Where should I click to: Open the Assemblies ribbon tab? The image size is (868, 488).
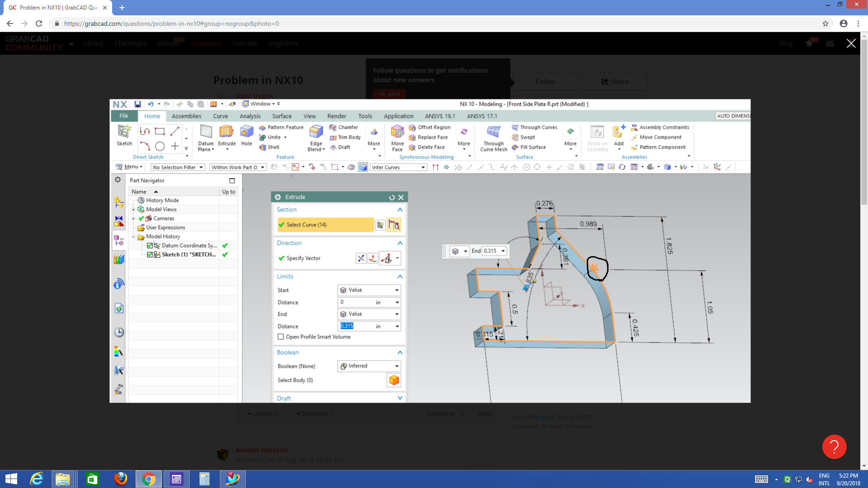[186, 116]
